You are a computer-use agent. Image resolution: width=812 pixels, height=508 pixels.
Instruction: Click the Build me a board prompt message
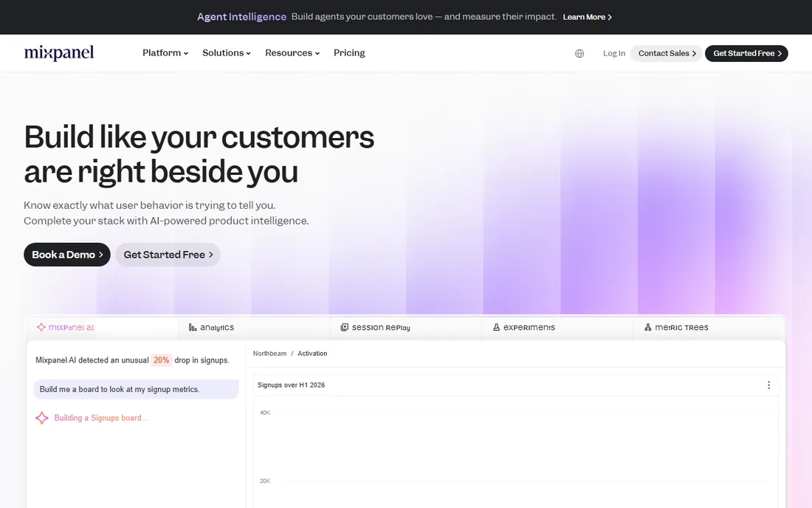point(137,389)
